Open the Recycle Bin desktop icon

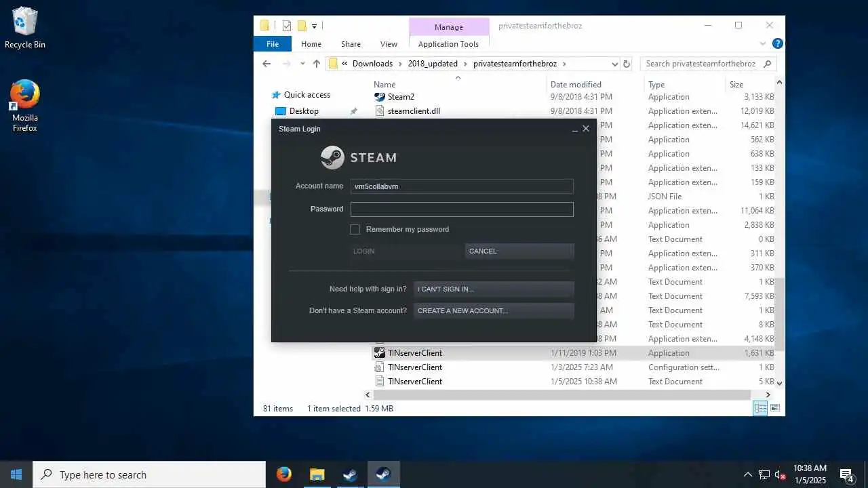[25, 28]
